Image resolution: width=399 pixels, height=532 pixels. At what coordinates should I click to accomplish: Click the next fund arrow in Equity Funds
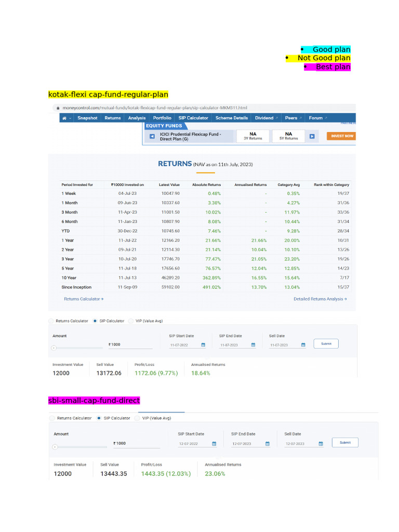tap(312, 137)
